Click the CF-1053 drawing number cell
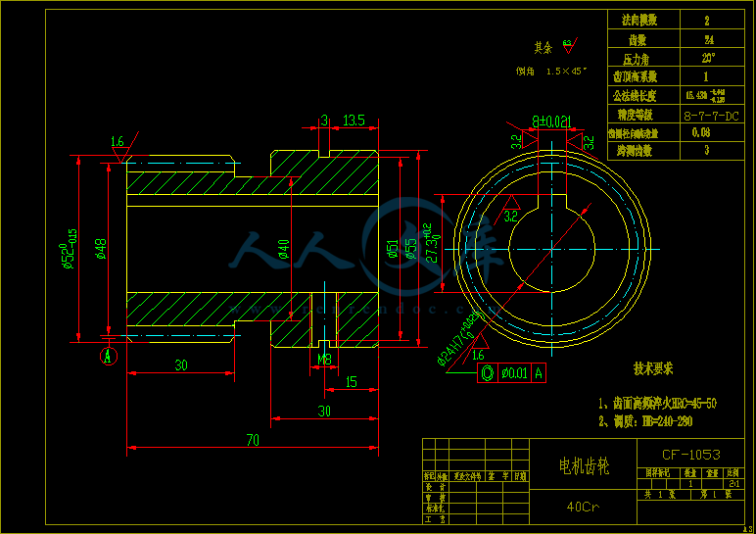 click(x=690, y=455)
